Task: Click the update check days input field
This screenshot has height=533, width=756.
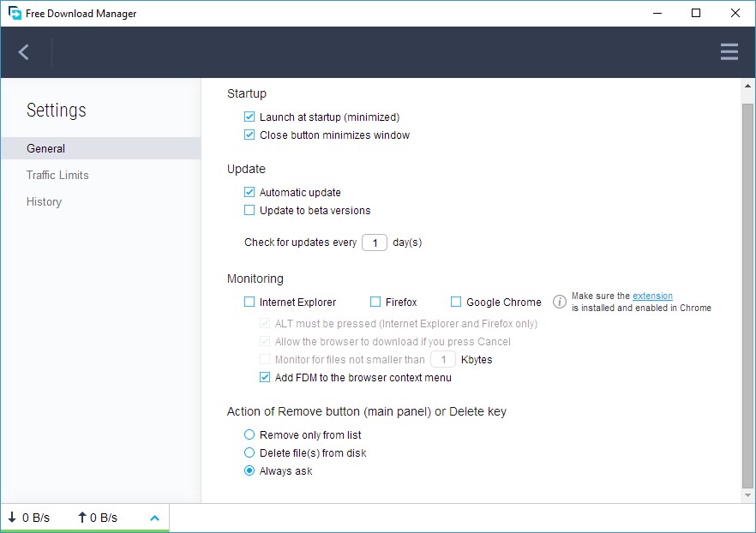Action: (375, 243)
